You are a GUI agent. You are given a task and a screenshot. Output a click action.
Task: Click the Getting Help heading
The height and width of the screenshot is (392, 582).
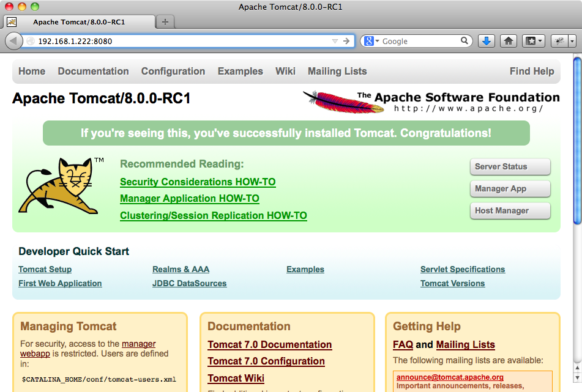pyautogui.click(x=427, y=327)
